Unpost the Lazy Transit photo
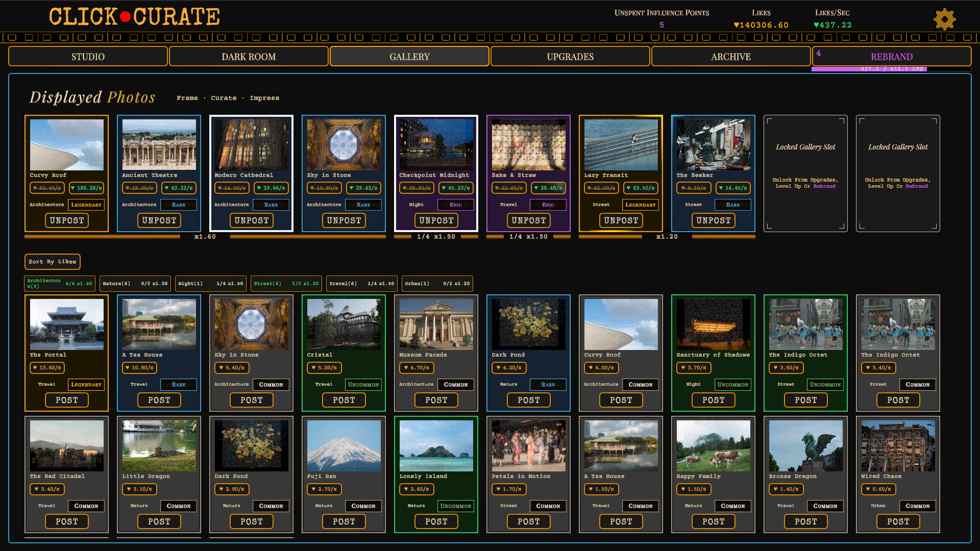The width and height of the screenshot is (980, 551). tap(621, 220)
